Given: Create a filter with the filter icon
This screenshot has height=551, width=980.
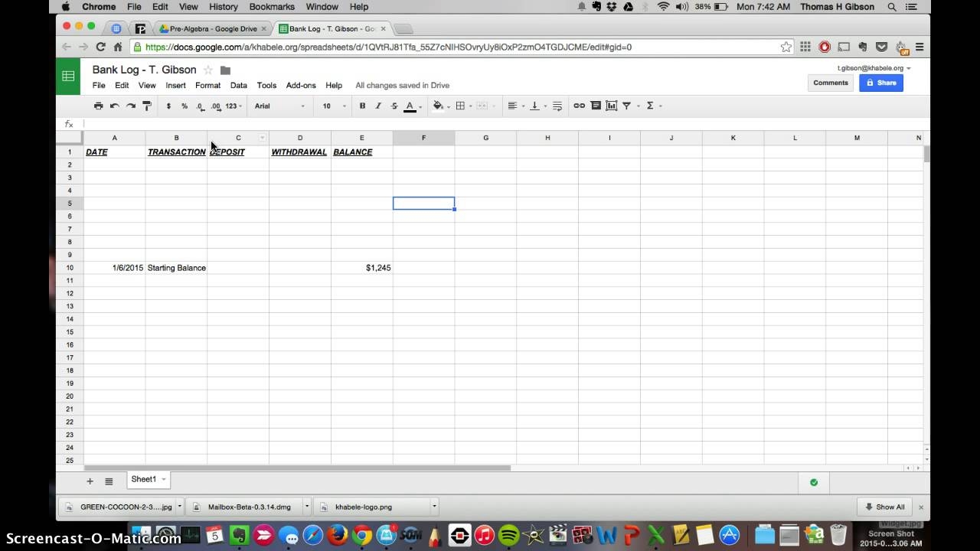Looking at the screenshot, I should pos(627,106).
